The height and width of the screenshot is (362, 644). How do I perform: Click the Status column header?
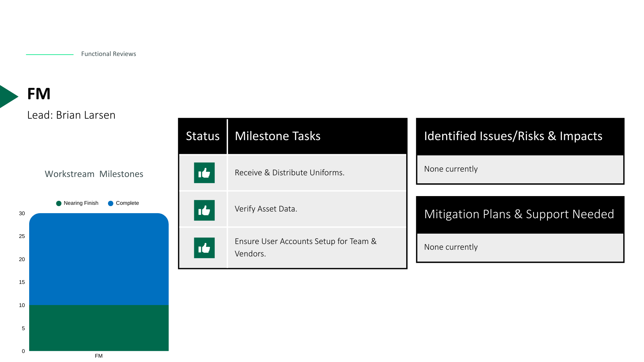(203, 136)
